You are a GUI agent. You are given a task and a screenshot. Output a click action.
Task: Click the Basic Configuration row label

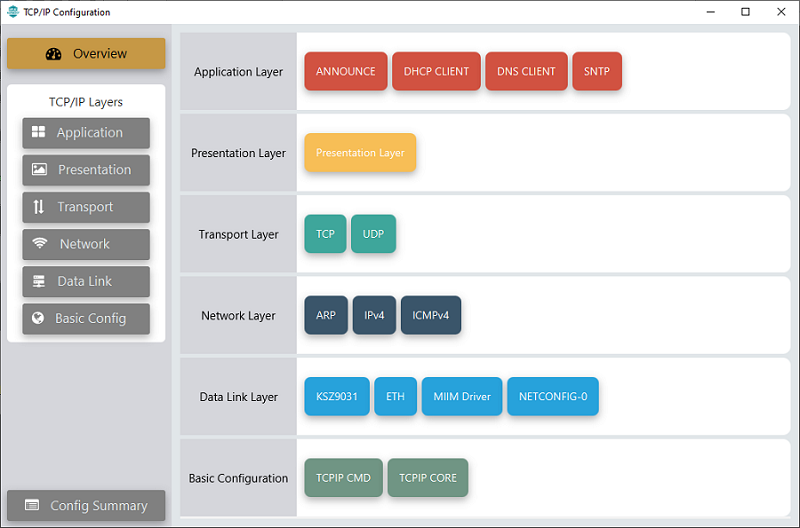(238, 478)
